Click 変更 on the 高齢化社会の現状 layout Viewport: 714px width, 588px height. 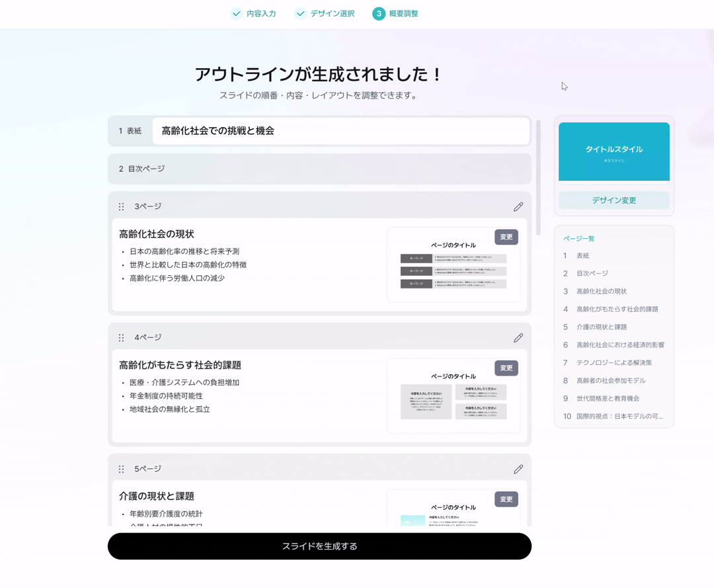pyautogui.click(x=506, y=236)
